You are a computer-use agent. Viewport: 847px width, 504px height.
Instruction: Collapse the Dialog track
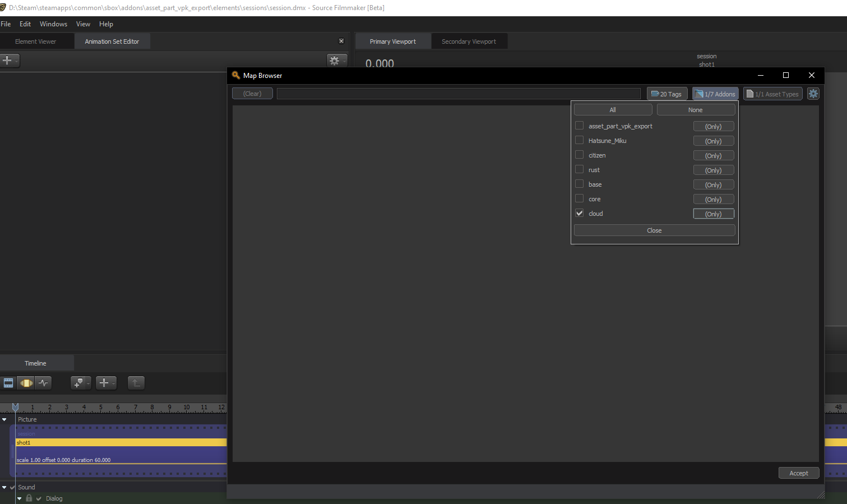click(x=19, y=498)
